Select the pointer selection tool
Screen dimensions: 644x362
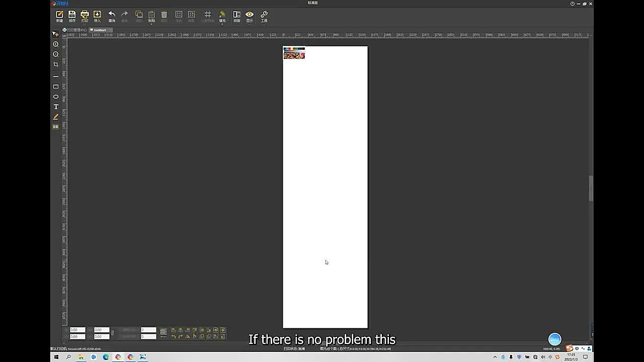[x=55, y=34]
